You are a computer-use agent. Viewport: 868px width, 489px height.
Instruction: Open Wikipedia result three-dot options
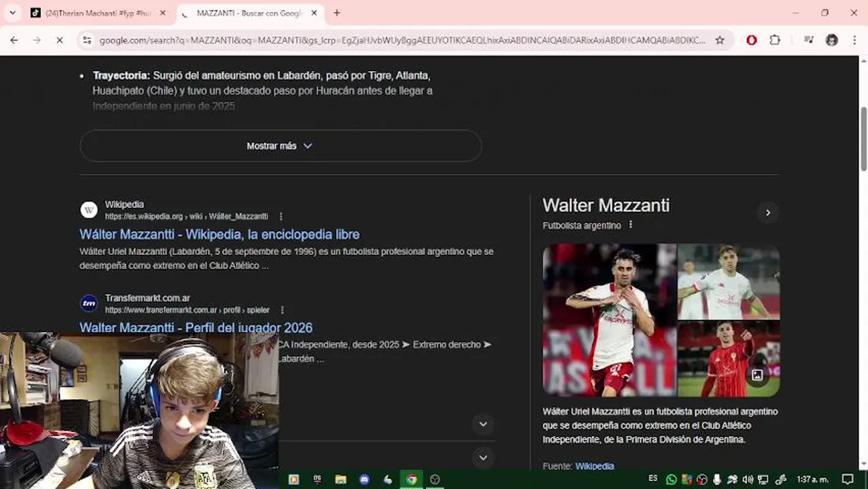[281, 217]
